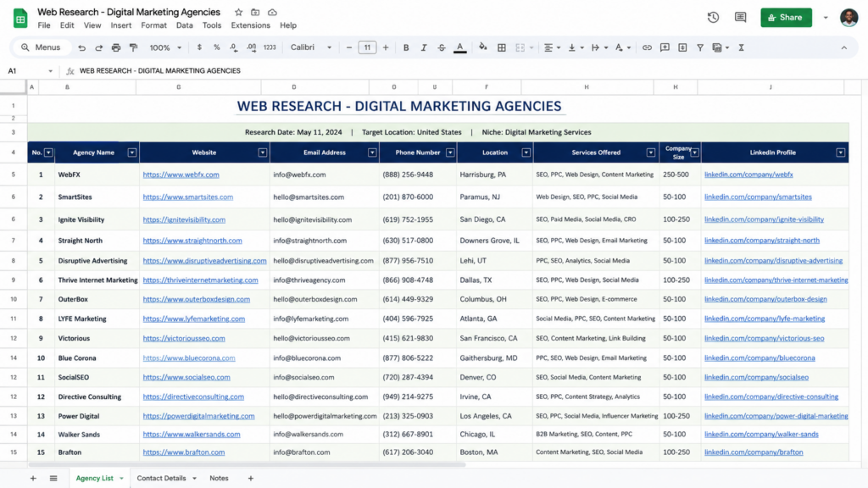Open ignitevisibility.com website link
The image size is (868, 488).
184,219
